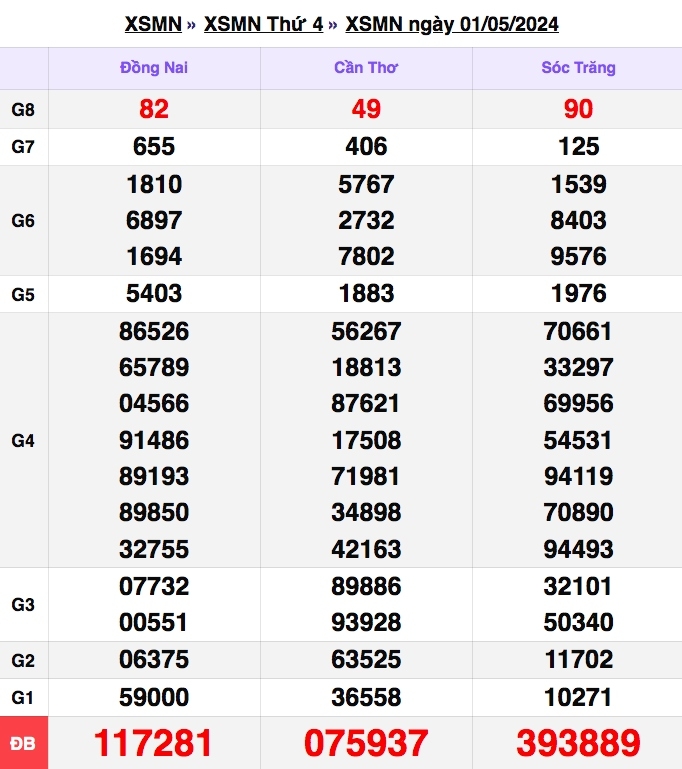Select the G5 row label
Viewport: 682px width, 769px height.
[23, 294]
